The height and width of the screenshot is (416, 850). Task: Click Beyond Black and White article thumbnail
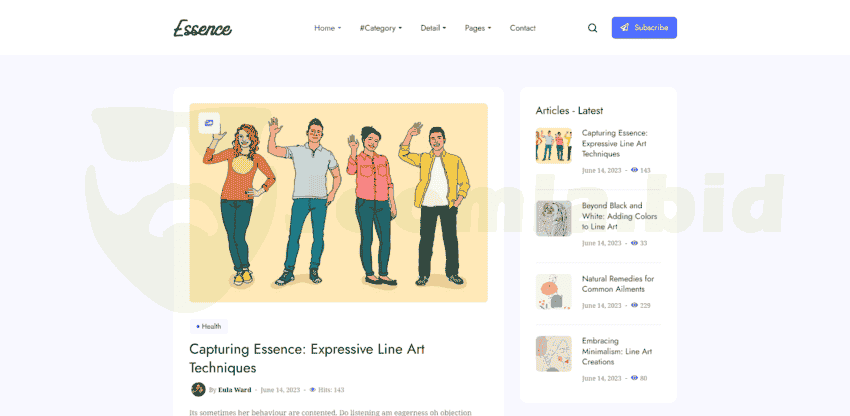553,218
